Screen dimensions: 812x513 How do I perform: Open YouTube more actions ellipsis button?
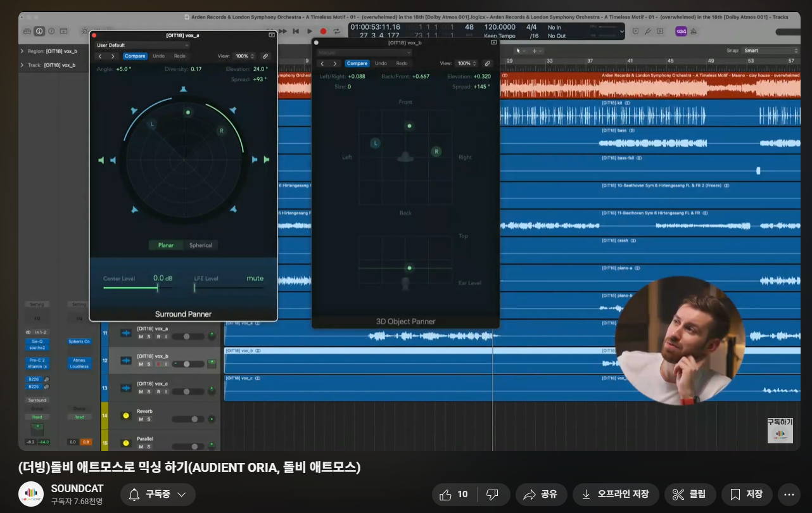pos(789,495)
